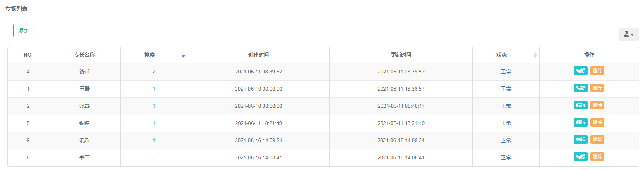This screenshot has height=170, width=644.
Task: Click the 创建时间 column header
Action: [x=259, y=55]
